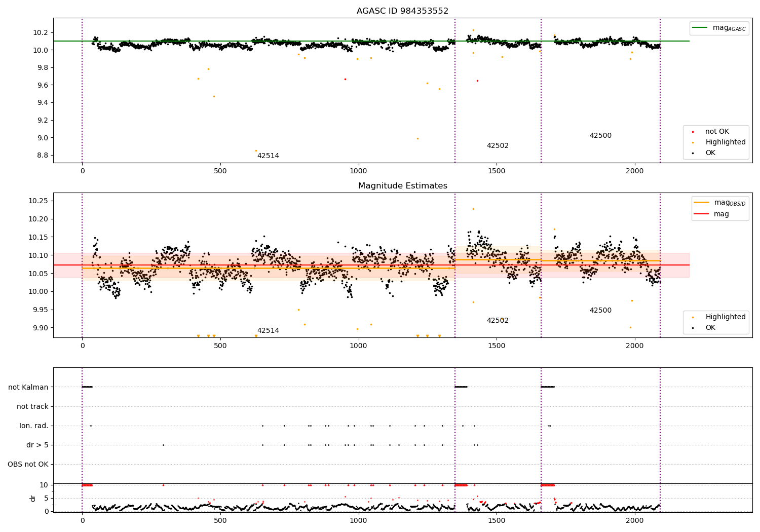The image size is (760, 532).
Task: Click 'Highlighted' in the top plot legend
Action: [x=725, y=142]
